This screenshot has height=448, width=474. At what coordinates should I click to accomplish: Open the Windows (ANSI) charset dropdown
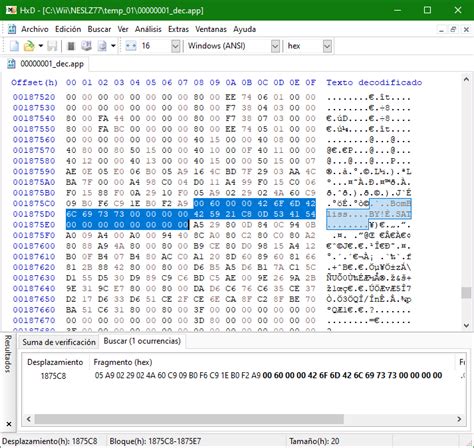click(x=232, y=46)
